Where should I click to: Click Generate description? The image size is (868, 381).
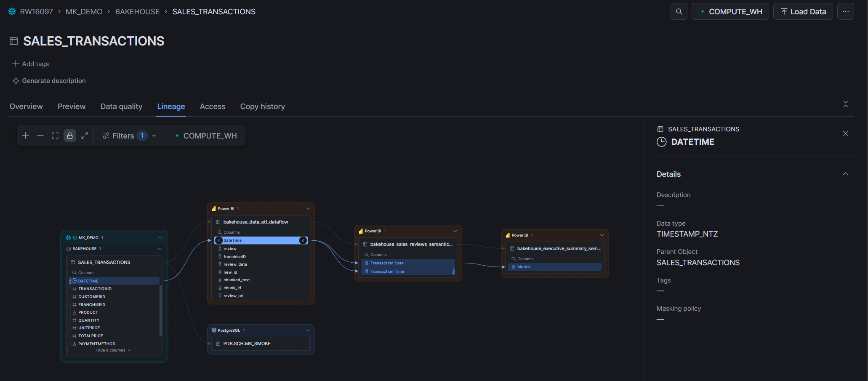click(x=49, y=81)
